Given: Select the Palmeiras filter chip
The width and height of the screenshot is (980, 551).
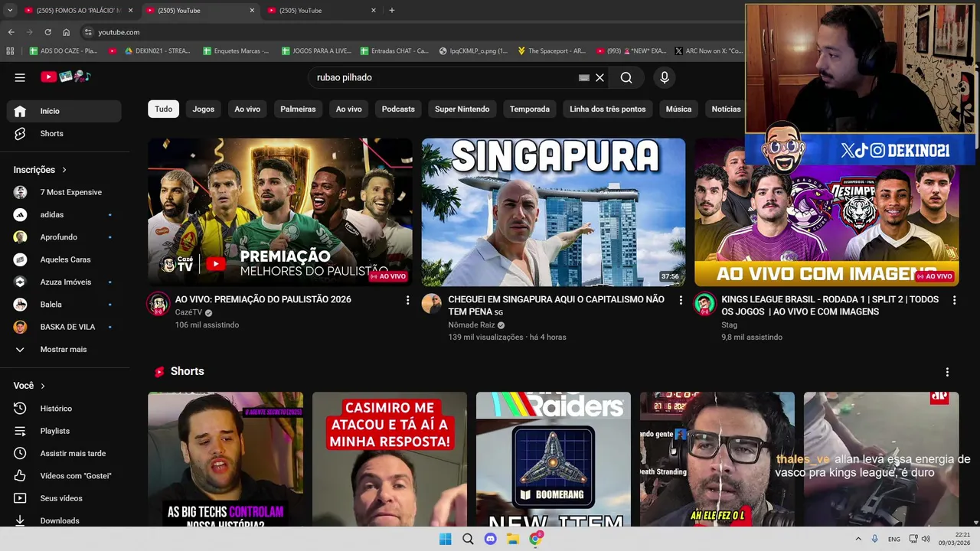Looking at the screenshot, I should click(x=298, y=109).
